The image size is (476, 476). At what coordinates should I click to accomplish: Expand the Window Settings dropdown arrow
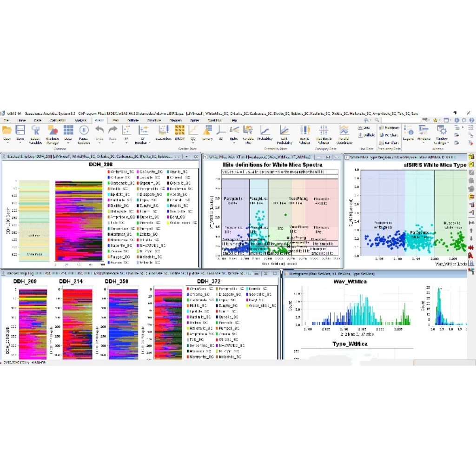click(448, 143)
